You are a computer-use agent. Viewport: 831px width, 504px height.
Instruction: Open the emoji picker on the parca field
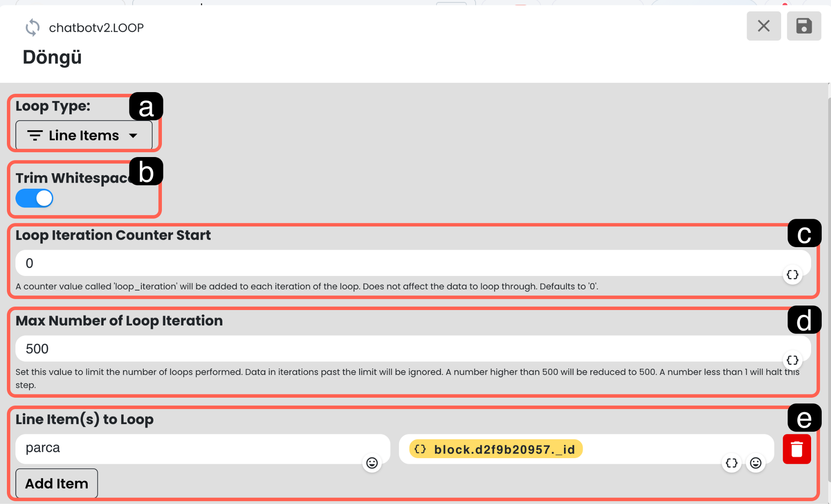click(x=372, y=463)
